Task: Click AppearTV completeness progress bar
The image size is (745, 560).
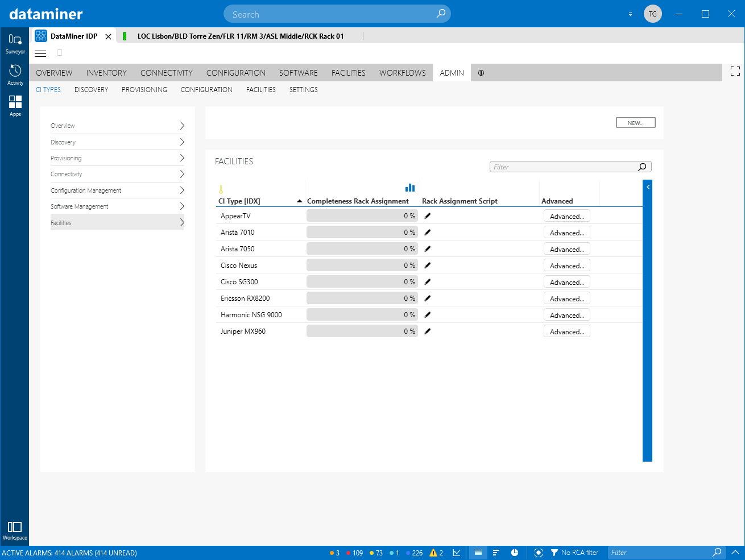Action: 362,216
